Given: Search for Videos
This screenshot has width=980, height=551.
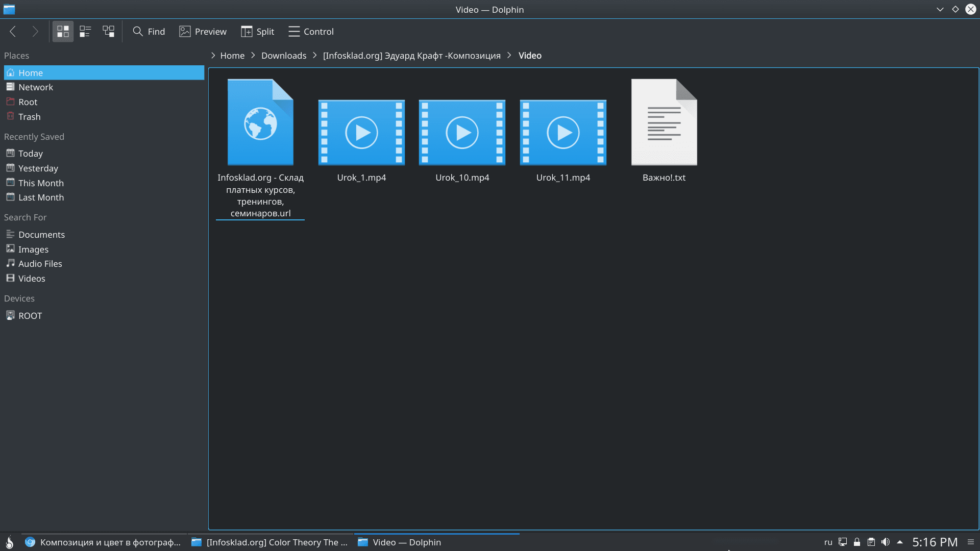Looking at the screenshot, I should (x=104, y=279).
